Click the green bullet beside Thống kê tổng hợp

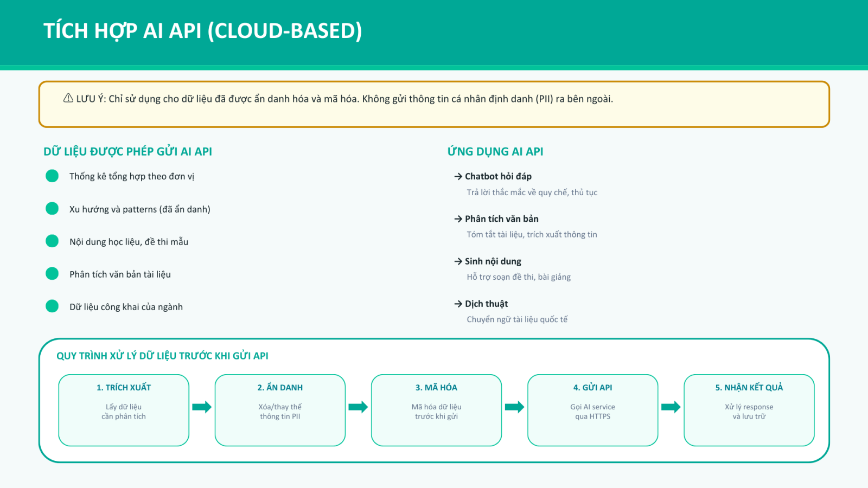pos(52,176)
